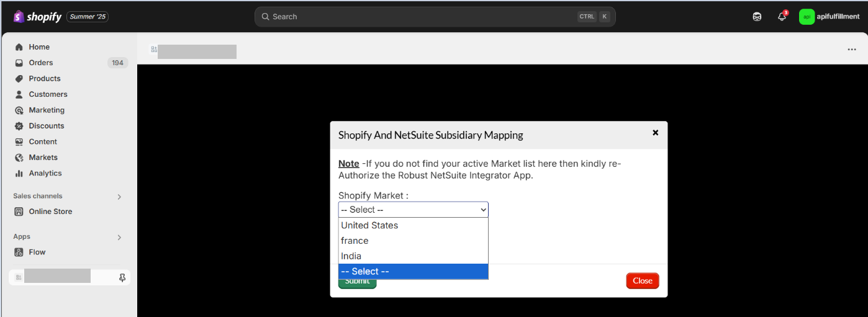This screenshot has width=868, height=317.
Task: Click the Marketing target icon
Action: coord(19,110)
